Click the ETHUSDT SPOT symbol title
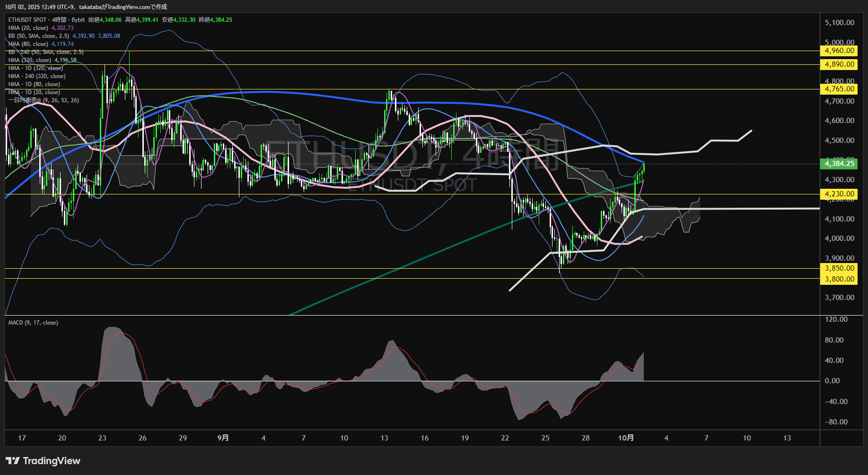 (27, 20)
